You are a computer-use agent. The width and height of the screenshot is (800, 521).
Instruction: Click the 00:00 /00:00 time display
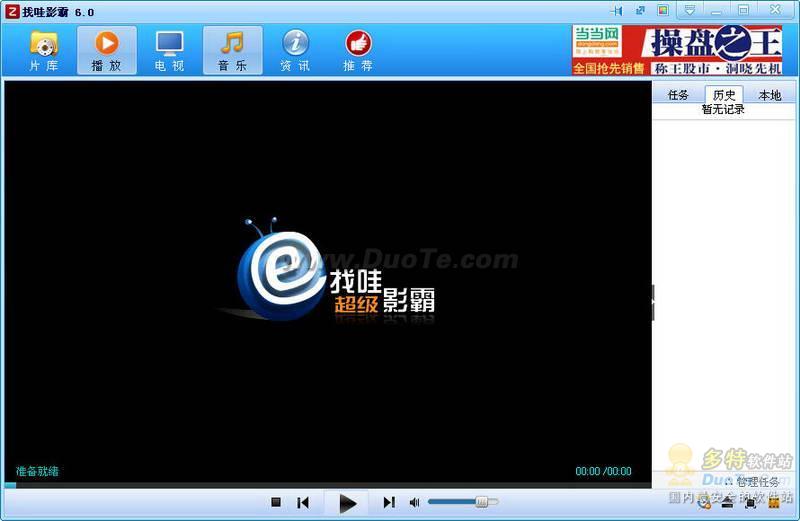point(604,472)
